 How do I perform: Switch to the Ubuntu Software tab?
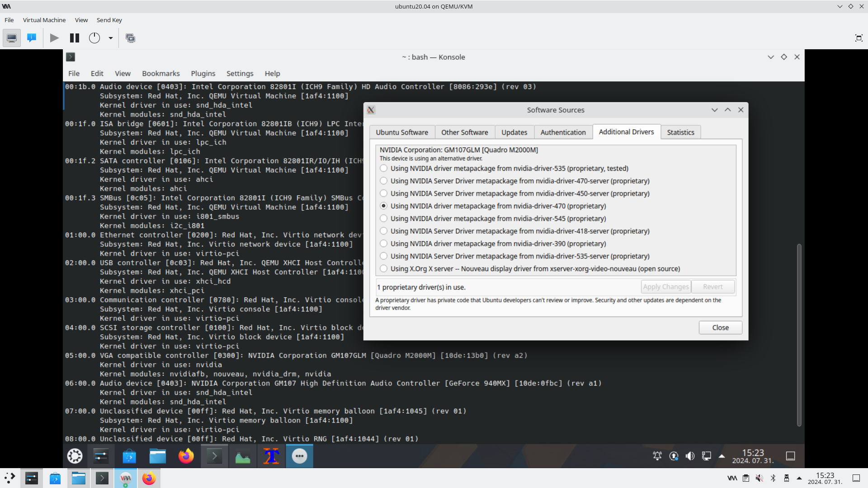(x=402, y=132)
